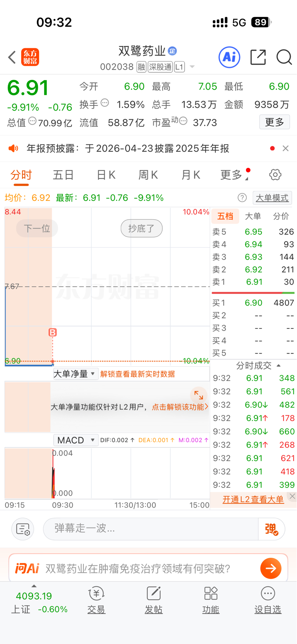Switch to the 日K tab
Screen dimensions: 297x644
[106, 175]
